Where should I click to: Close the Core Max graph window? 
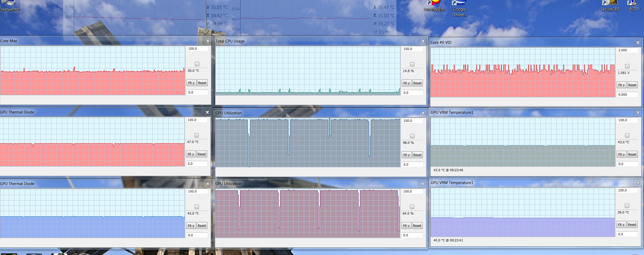pos(208,41)
